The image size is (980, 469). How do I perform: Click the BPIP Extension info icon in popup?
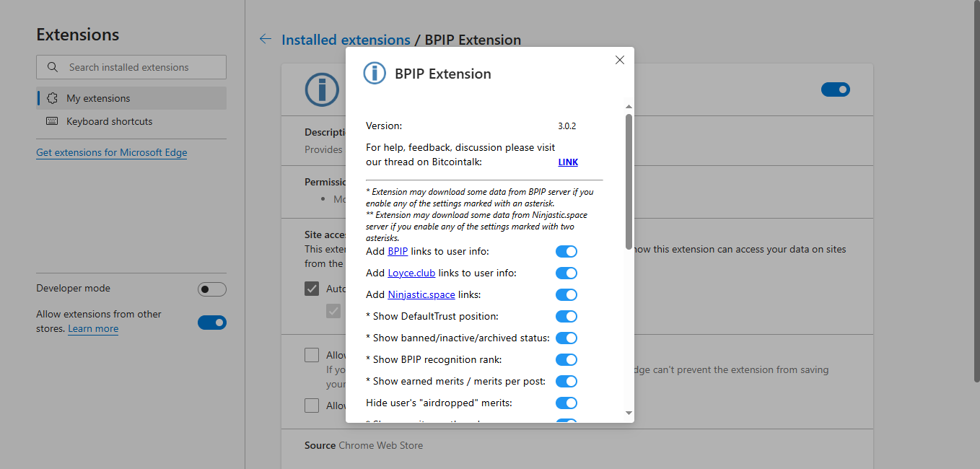pos(375,73)
